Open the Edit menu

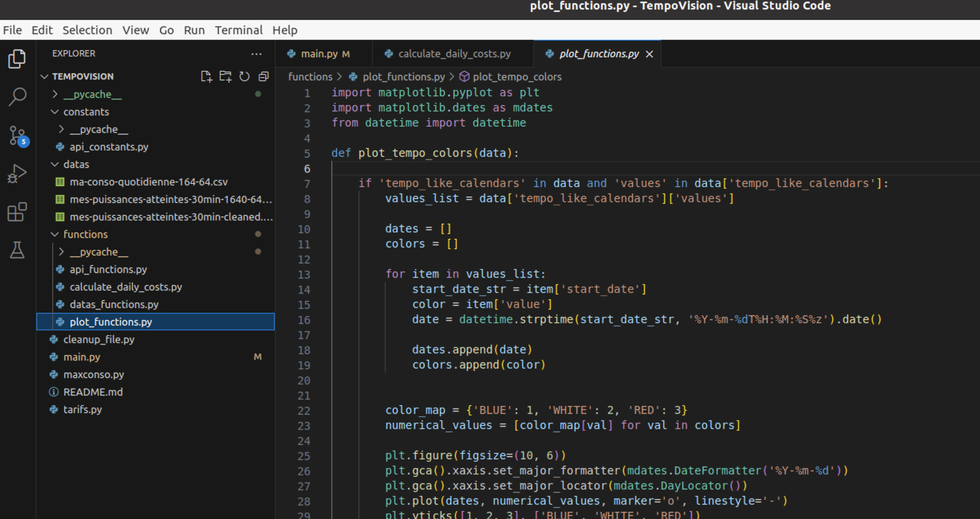(x=42, y=30)
